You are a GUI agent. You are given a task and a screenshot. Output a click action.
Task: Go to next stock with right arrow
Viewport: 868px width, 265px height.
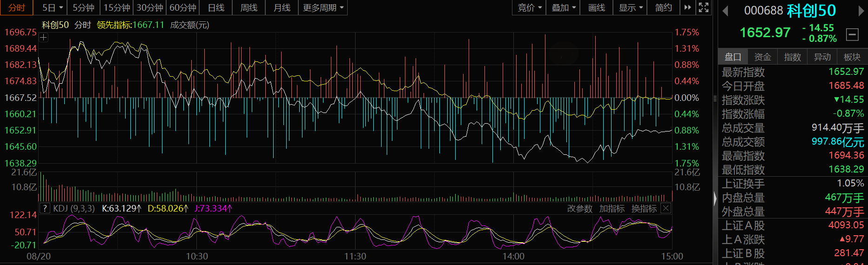pos(861,11)
